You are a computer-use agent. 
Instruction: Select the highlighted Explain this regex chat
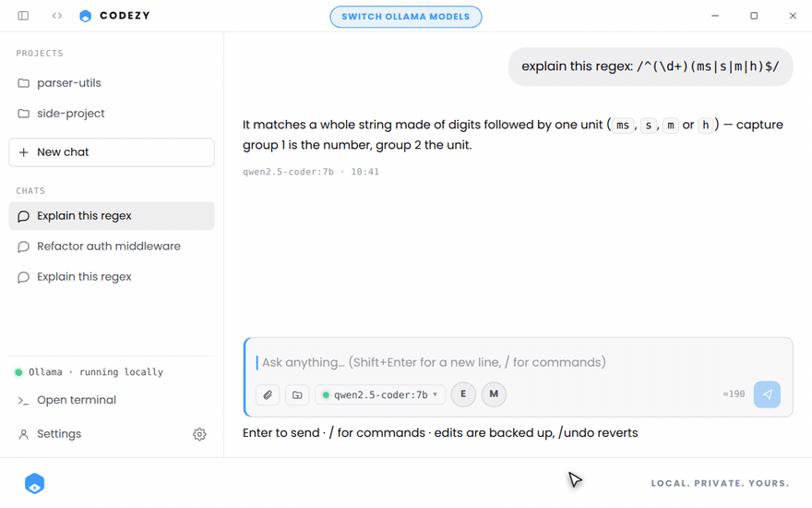pos(112,215)
